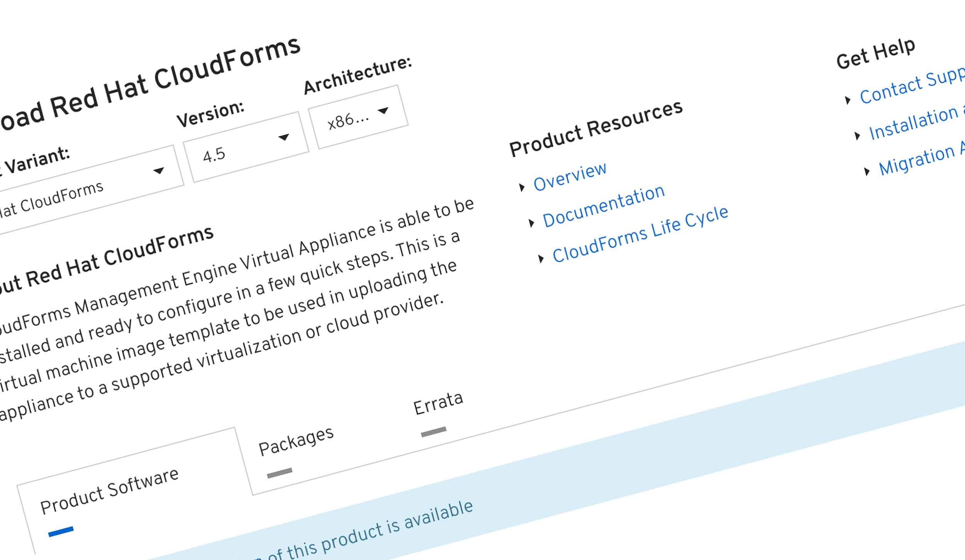Screen dimensions: 965x560
Task: Click the bullet arrow beside CloudForms Life Cycle
Action: (541, 258)
